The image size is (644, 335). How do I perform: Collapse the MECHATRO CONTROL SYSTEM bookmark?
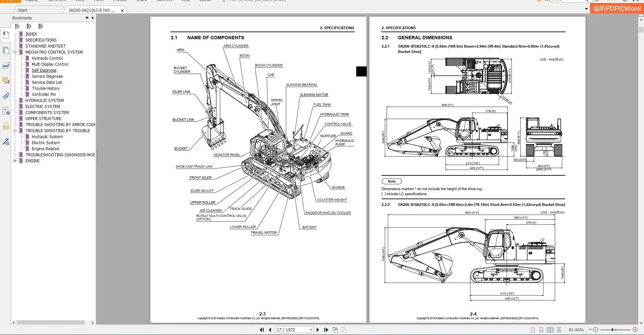[15, 52]
